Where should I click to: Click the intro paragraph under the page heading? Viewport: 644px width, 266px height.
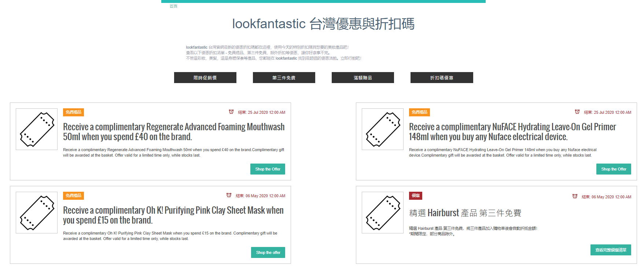[x=273, y=53]
